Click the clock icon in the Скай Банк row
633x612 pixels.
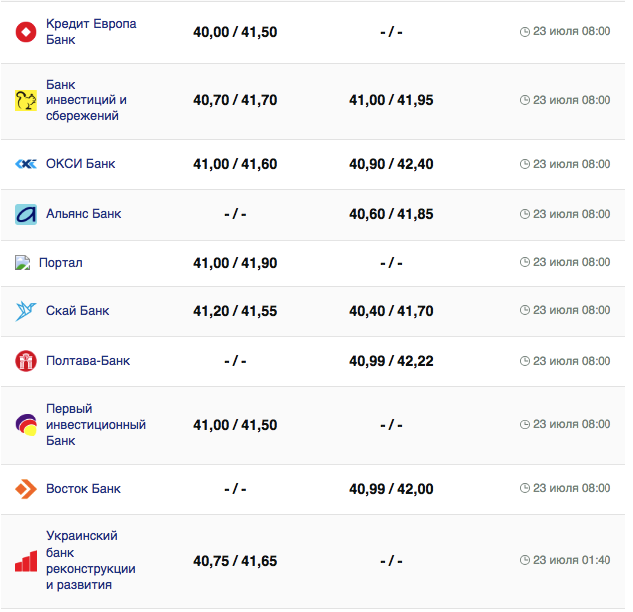pos(525,311)
